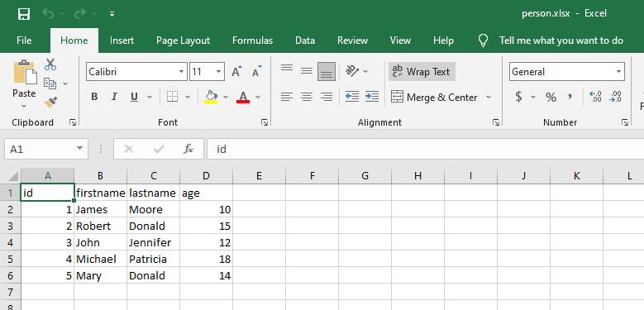Open the Help tab
The width and height of the screenshot is (644, 310).
click(444, 41)
